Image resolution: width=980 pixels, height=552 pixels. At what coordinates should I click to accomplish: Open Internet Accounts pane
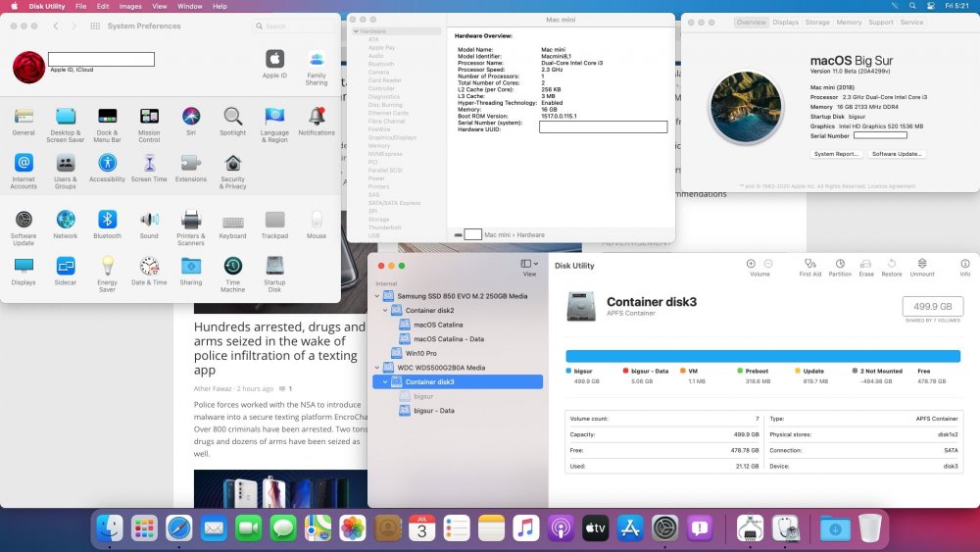(x=24, y=172)
